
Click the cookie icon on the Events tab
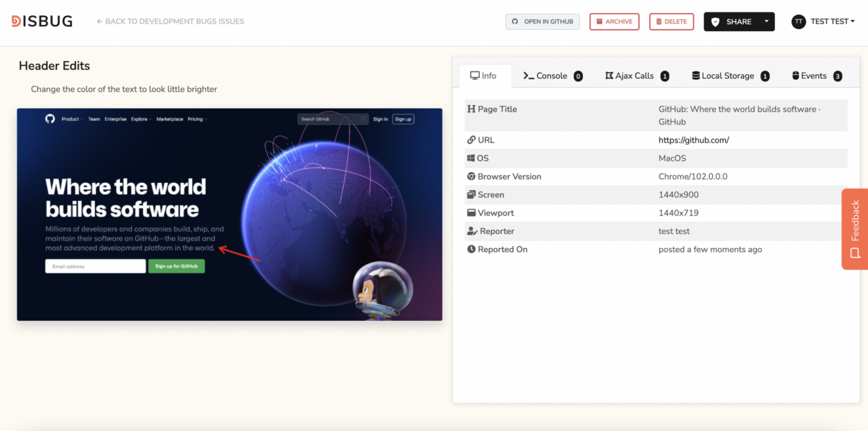coord(796,75)
